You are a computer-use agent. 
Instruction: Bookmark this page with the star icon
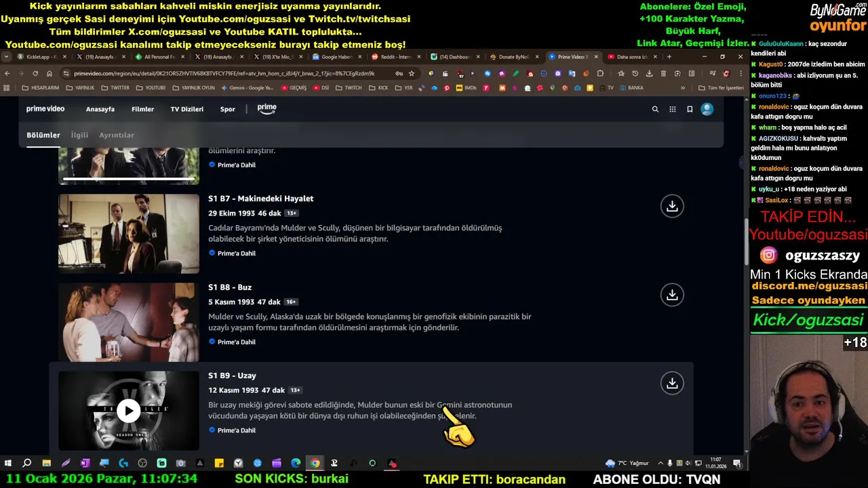pyautogui.click(x=412, y=73)
